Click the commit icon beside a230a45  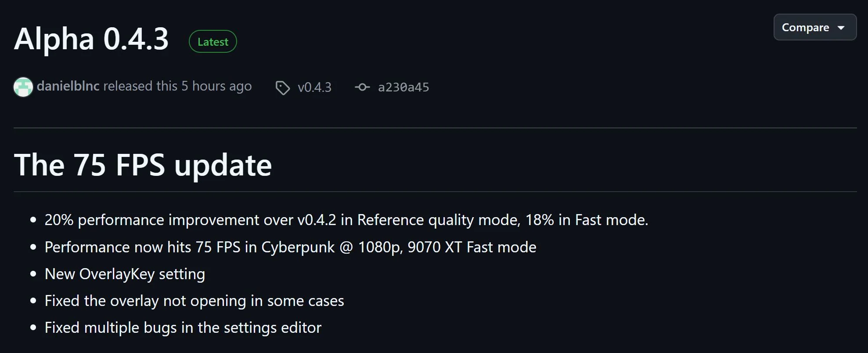[x=362, y=87]
